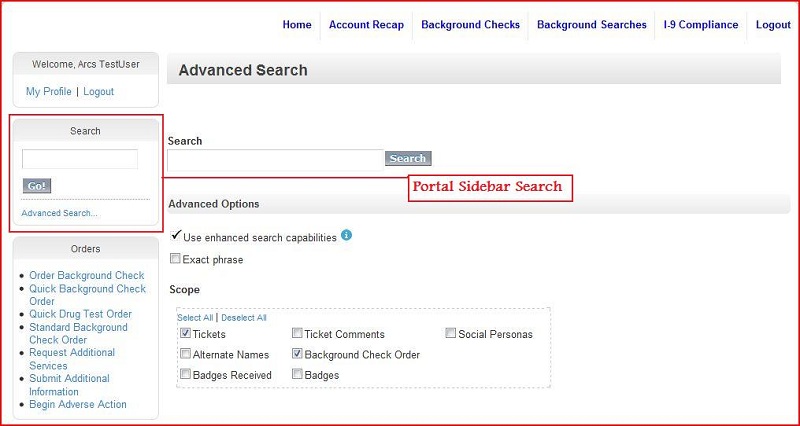The width and height of the screenshot is (800, 426).
Task: Click the main Search input field
Action: tap(275, 159)
